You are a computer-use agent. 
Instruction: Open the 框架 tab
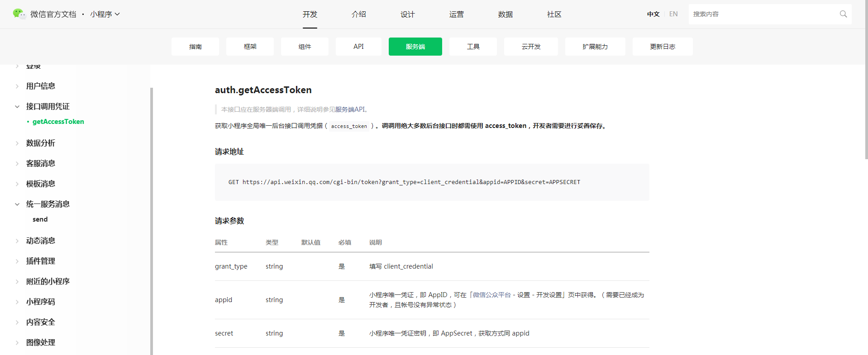coord(250,47)
